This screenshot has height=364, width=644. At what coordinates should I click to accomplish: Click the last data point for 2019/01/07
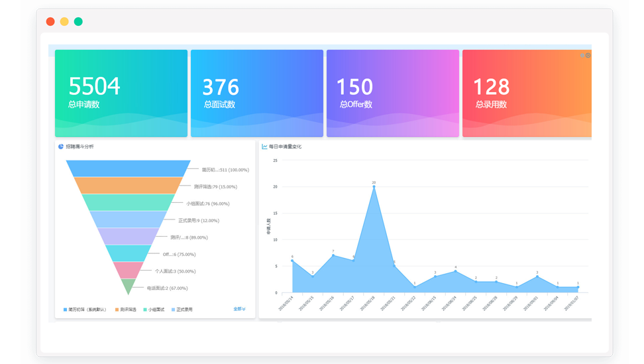click(x=578, y=287)
